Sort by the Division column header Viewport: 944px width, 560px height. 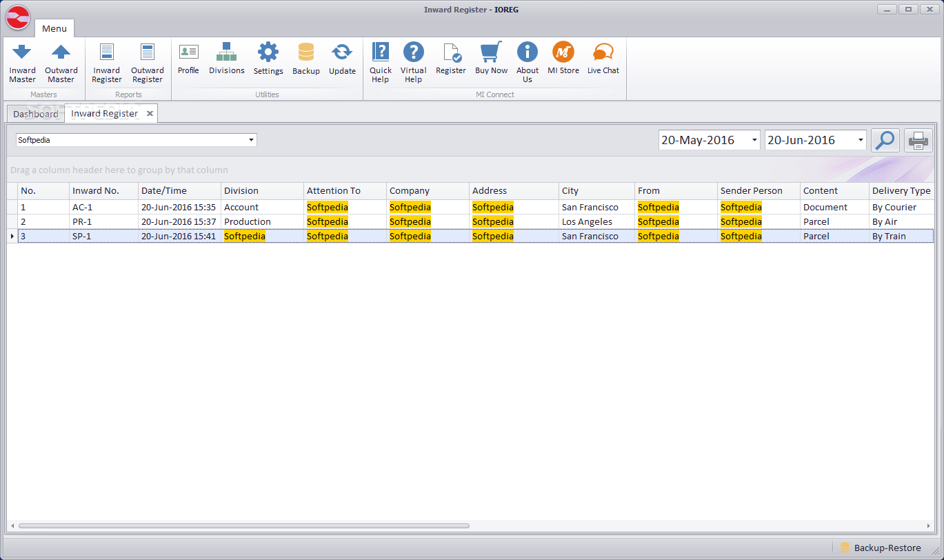[x=262, y=191]
